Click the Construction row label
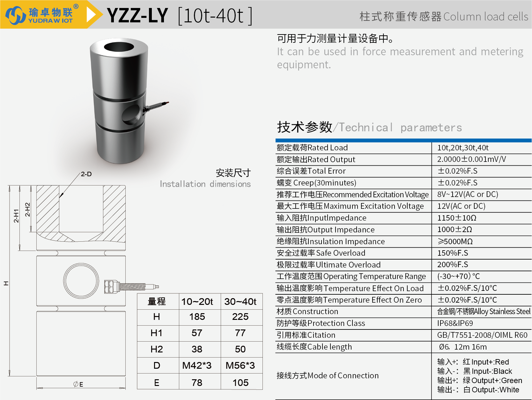The height and width of the screenshot is (400, 532). coord(307,312)
